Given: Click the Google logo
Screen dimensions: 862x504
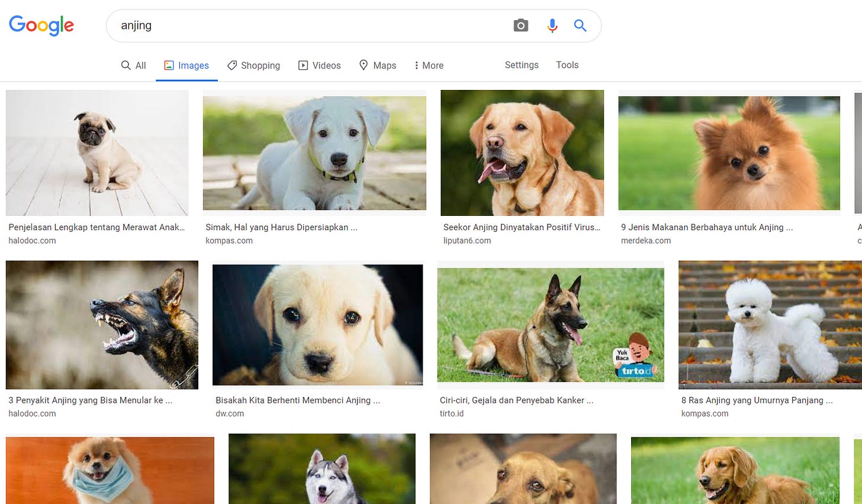Looking at the screenshot, I should 41,25.
